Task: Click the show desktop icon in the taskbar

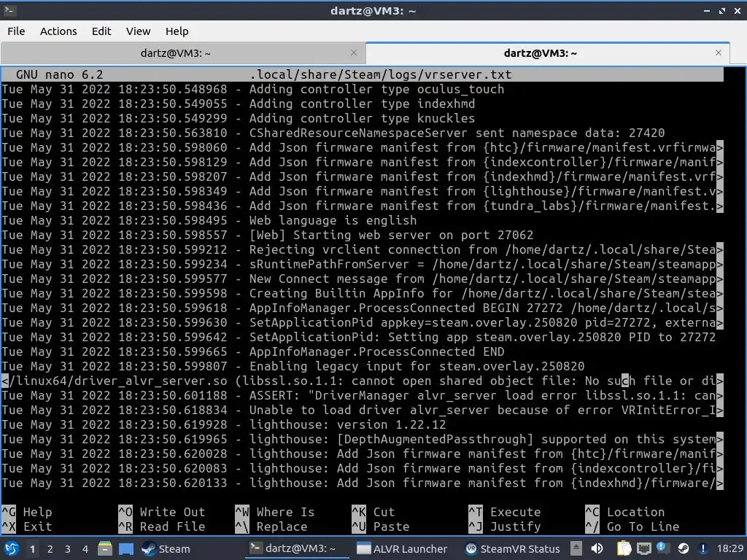Action: pos(126,548)
